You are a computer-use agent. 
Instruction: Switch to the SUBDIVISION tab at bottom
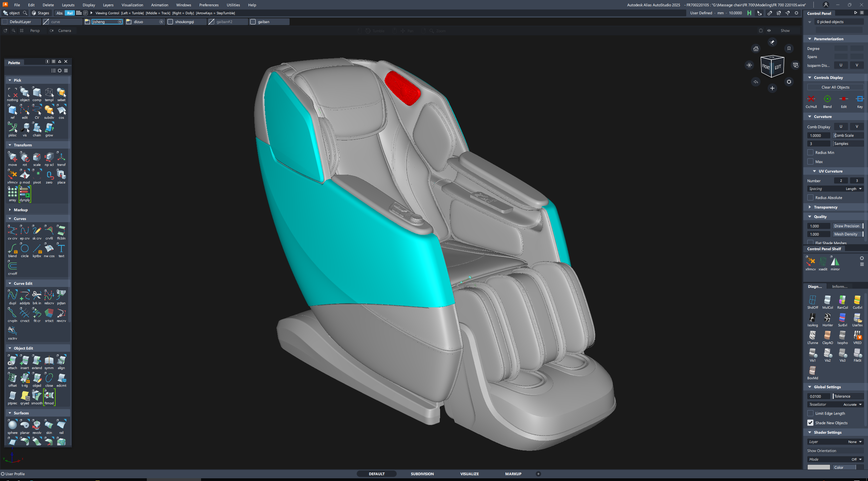[422, 474]
